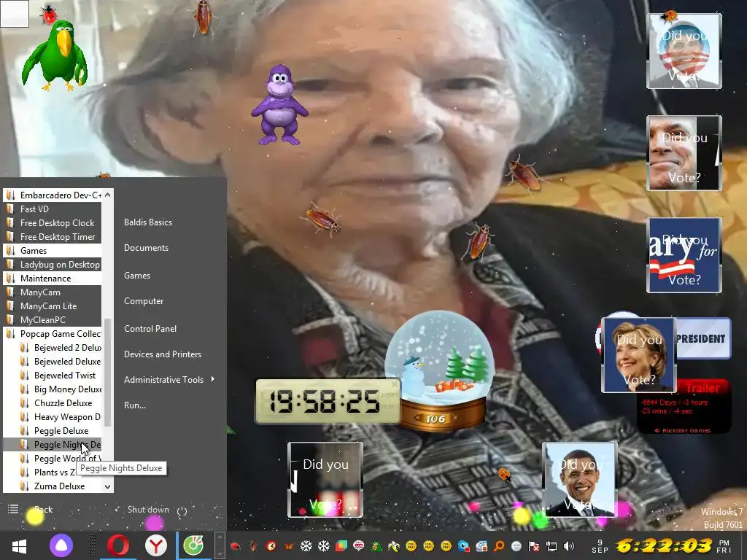This screenshot has width=747, height=560.
Task: Collapse the Popcap Game Collection folder
Action: pos(53,334)
